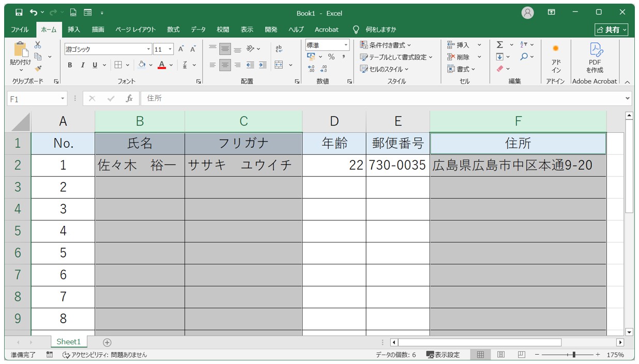Expand the 書式 cell format menu
Image resolution: width=639 pixels, height=364 pixels.
[461, 69]
